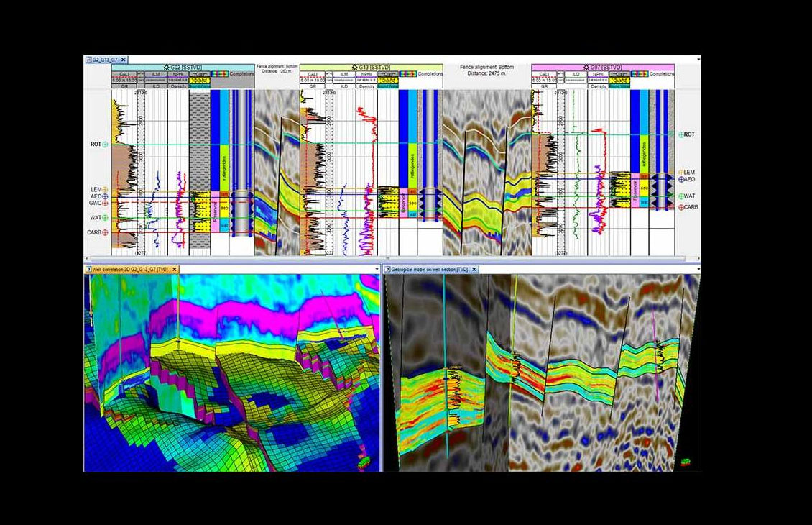812x525 pixels.
Task: Open dropdown arrow of 3D correlation panel
Action: (x=377, y=269)
